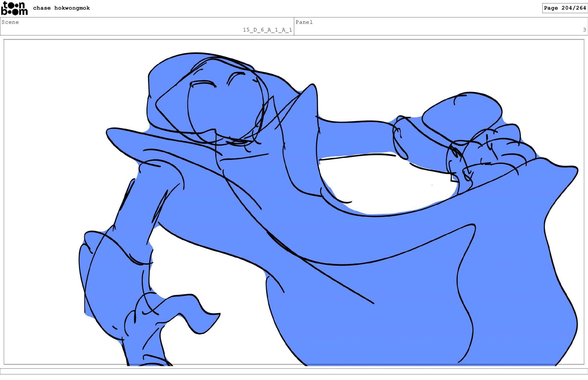Select the project title 'chase hokwongmok'
This screenshot has height=380, width=588.
(x=61, y=8)
